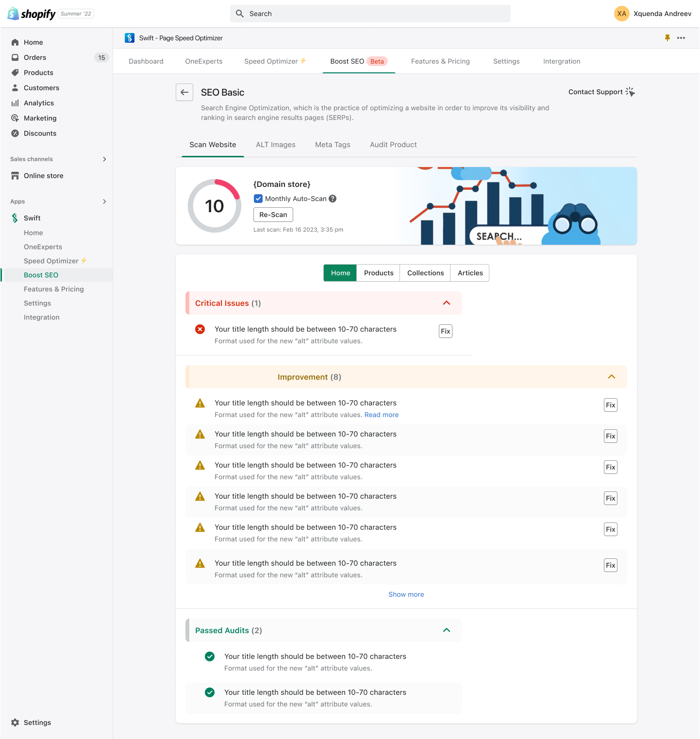This screenshot has width=700, height=739.
Task: Click the warning icon on first improvement
Action: coord(200,403)
